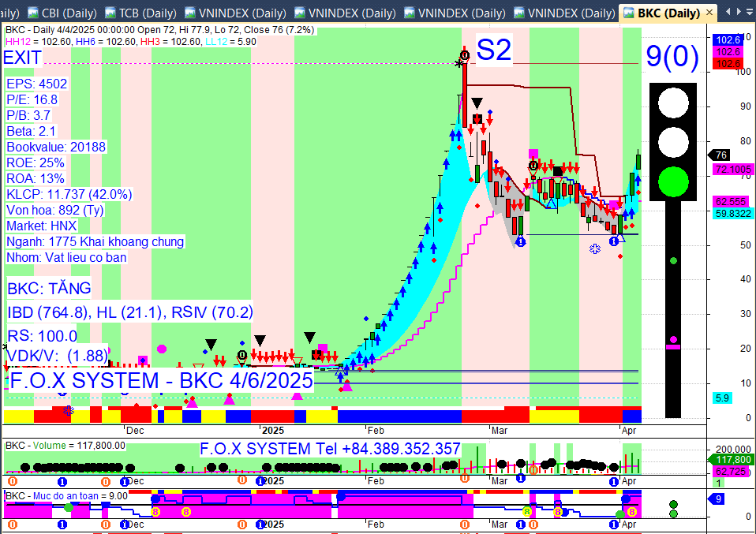Select Nganh: 1775 Khai khoang chung
The height and width of the screenshot is (534, 756).
pyautogui.click(x=95, y=242)
